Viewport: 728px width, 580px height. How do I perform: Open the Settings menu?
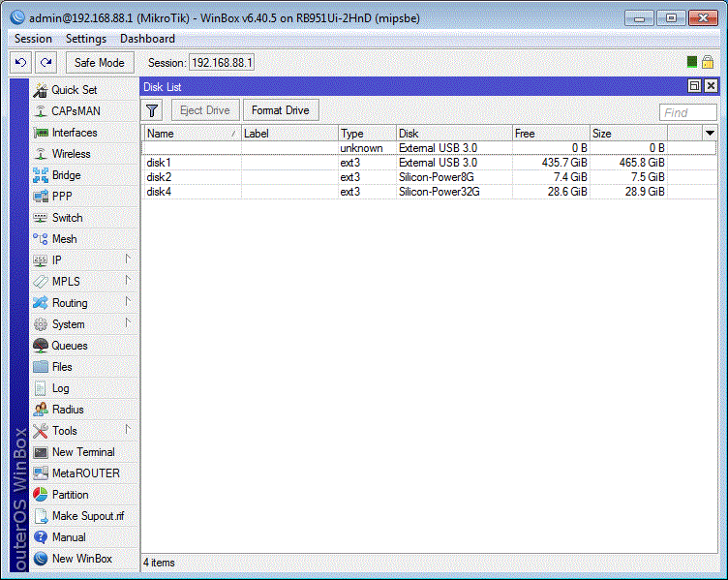(x=86, y=39)
